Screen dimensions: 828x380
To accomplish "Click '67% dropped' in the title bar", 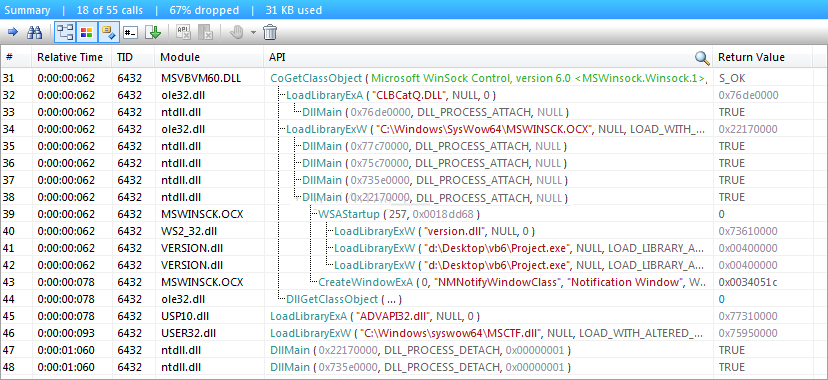I will (x=204, y=10).
